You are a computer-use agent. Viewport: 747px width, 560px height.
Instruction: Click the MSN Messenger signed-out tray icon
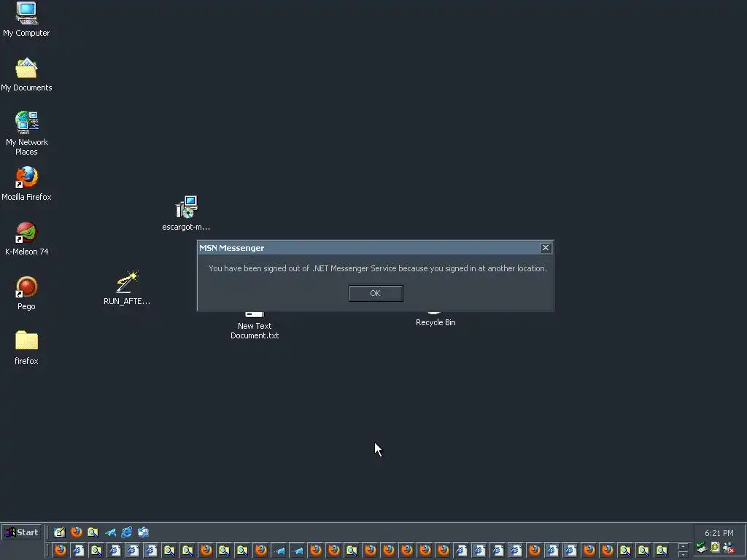tap(729, 548)
